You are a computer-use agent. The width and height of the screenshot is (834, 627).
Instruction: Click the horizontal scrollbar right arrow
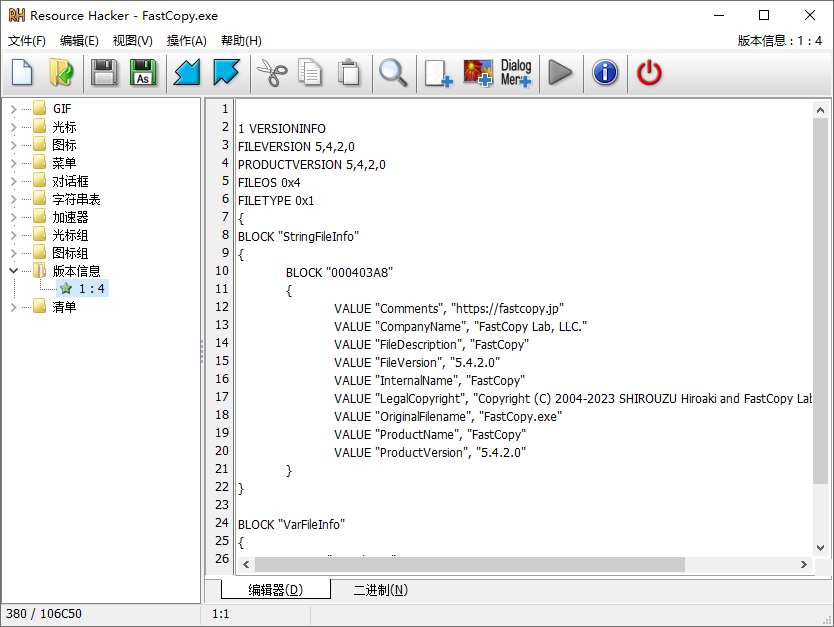click(804, 564)
